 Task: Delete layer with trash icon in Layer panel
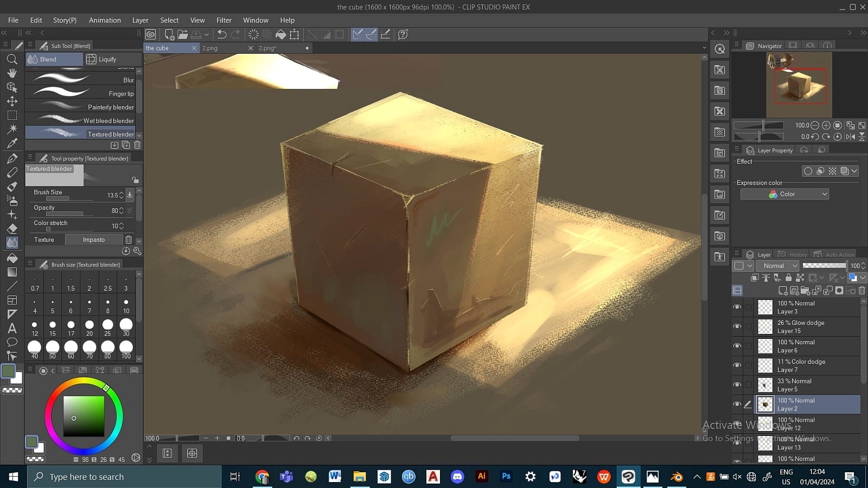click(x=861, y=291)
